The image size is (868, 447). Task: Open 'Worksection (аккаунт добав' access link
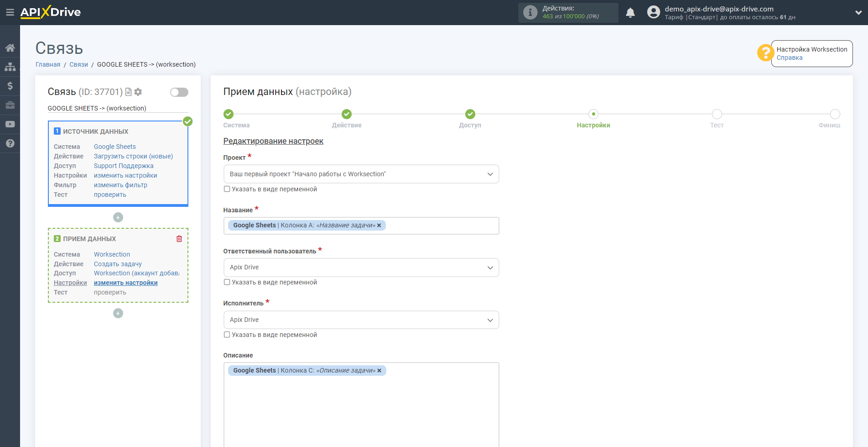137,273
